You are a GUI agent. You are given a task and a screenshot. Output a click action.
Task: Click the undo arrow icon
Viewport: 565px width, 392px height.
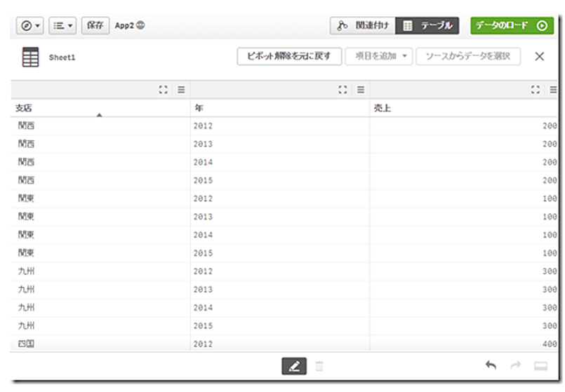pyautogui.click(x=491, y=365)
